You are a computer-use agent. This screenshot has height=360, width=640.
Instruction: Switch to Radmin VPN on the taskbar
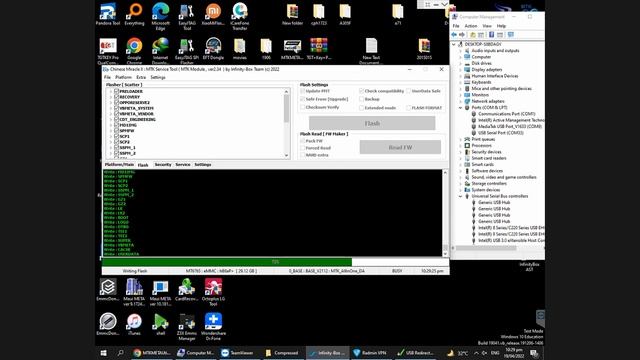[x=370, y=353]
